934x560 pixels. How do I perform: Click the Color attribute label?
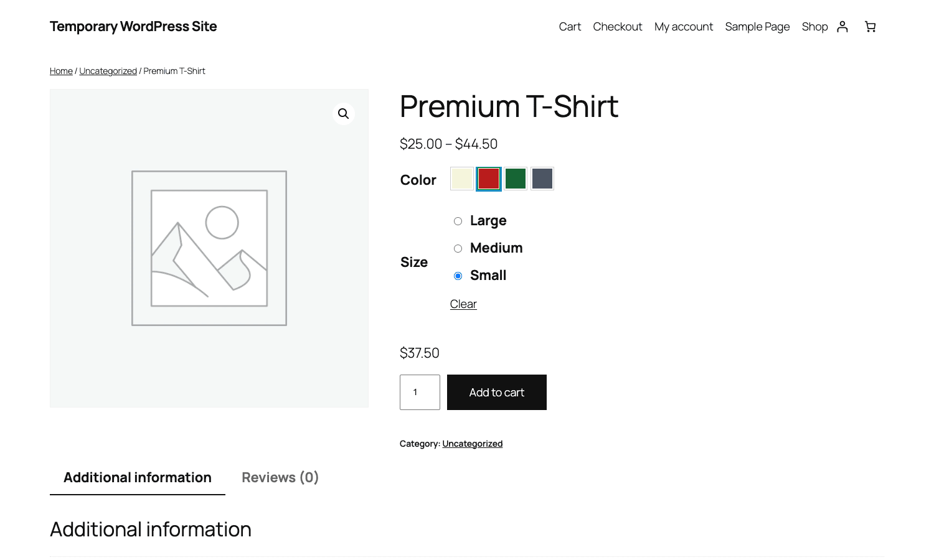[418, 180]
